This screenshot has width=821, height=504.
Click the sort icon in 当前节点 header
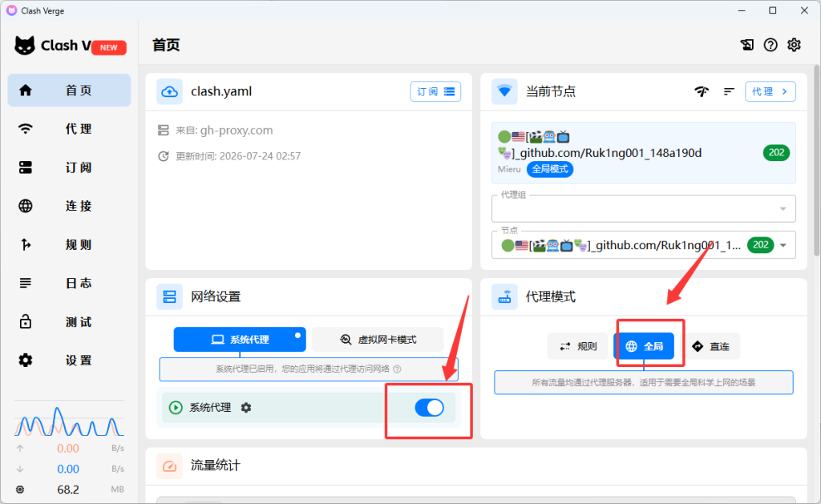pos(729,91)
